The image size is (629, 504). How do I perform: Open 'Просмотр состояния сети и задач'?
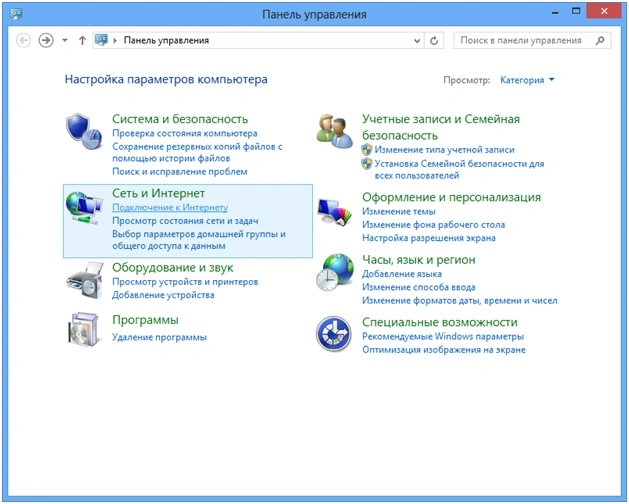click(185, 221)
